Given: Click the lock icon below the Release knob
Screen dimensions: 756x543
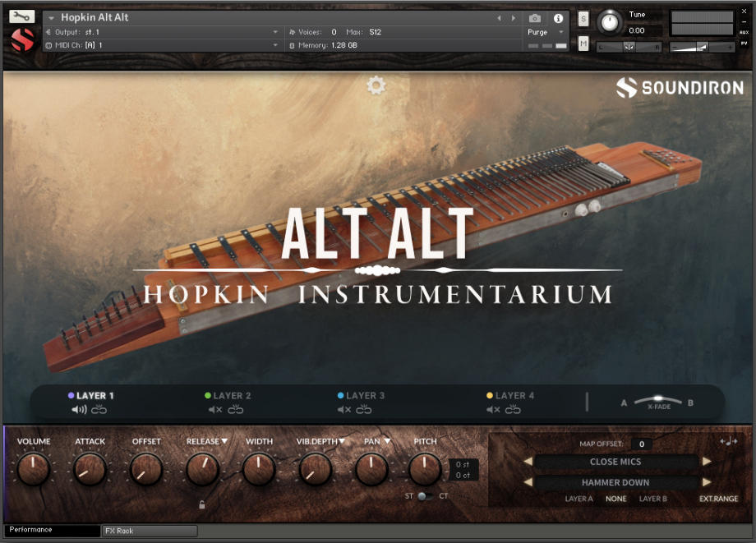Looking at the screenshot, I should click(x=202, y=505).
